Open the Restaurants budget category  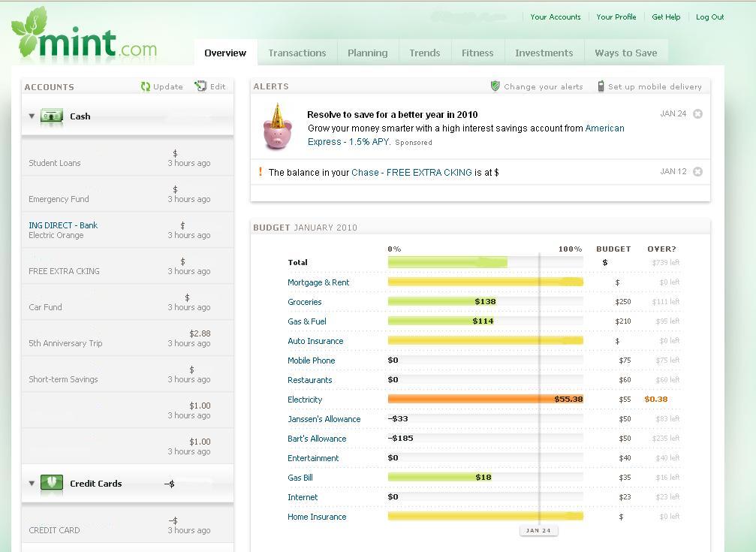[309, 380]
